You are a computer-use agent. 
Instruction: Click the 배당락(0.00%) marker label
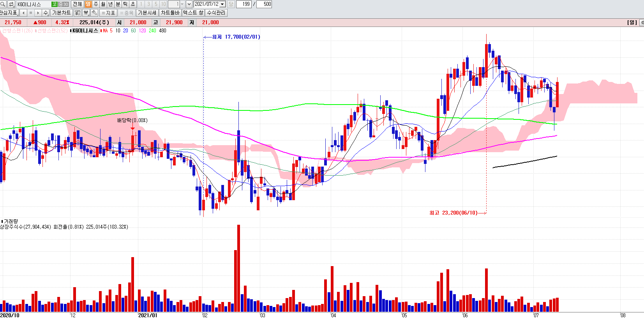132,120
